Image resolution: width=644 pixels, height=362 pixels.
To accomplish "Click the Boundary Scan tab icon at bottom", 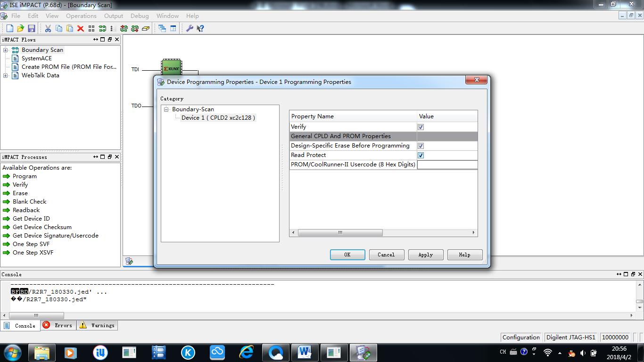I will pos(129,261).
